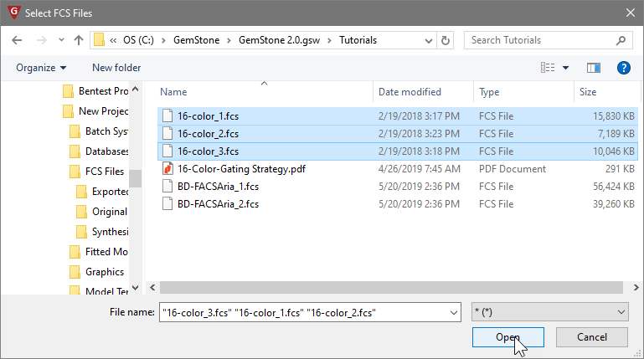Select file 16-color_2.fcs
This screenshot has height=359, width=644.
pyautogui.click(x=397, y=134)
